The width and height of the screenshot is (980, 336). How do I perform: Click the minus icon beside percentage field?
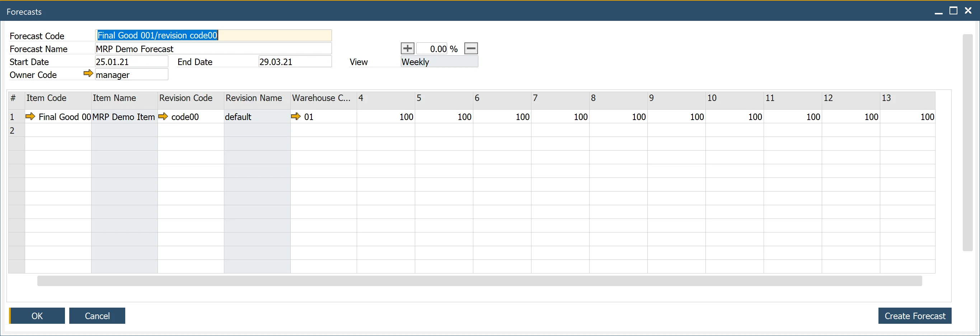click(470, 49)
